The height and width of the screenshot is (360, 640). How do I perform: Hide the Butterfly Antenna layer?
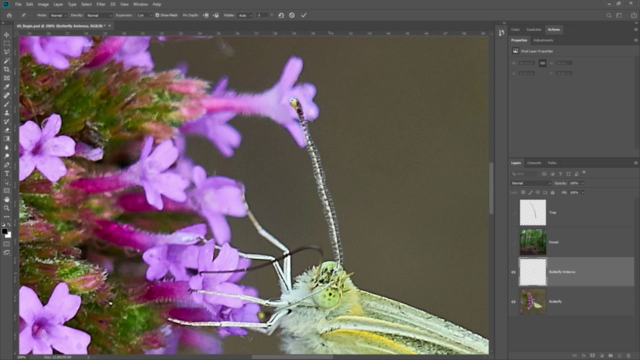(x=513, y=272)
